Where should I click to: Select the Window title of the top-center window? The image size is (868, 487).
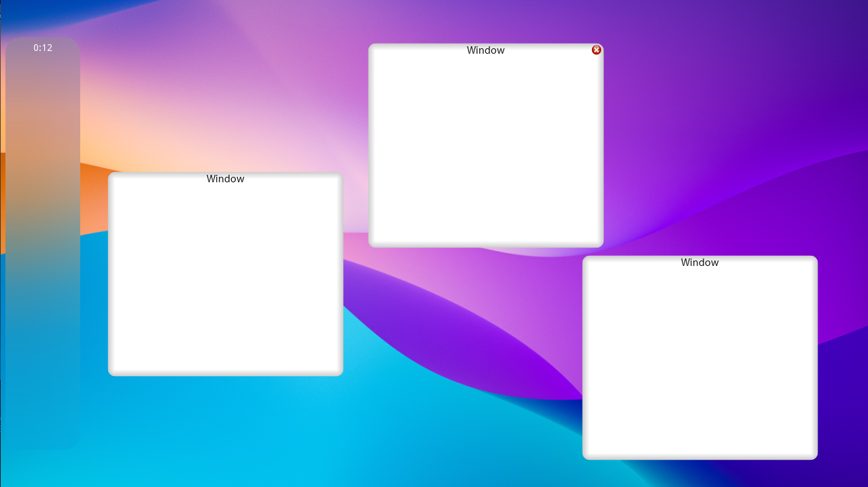[485, 50]
